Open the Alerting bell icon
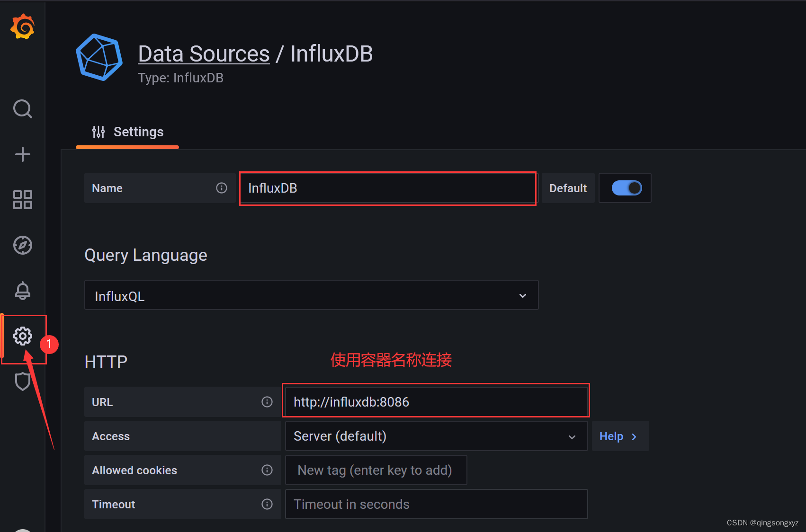The image size is (806, 532). click(22, 291)
